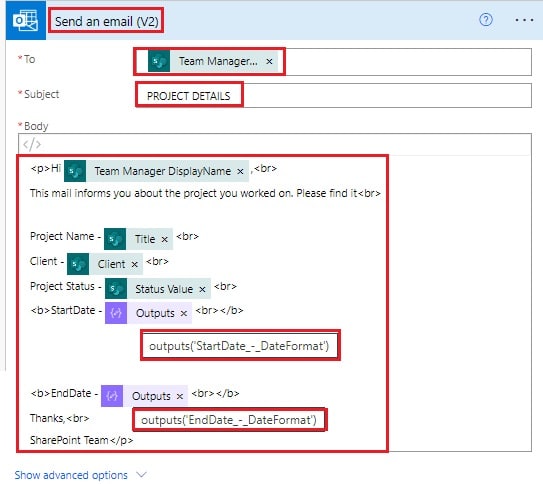The height and width of the screenshot is (484, 543).
Task: Remove Team Manager token from To field
Action: click(x=269, y=62)
